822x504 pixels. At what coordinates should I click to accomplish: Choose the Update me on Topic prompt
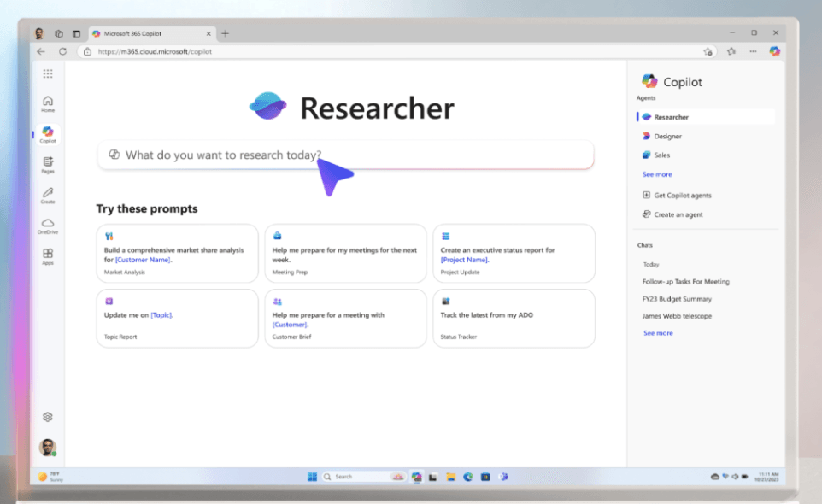click(177, 319)
